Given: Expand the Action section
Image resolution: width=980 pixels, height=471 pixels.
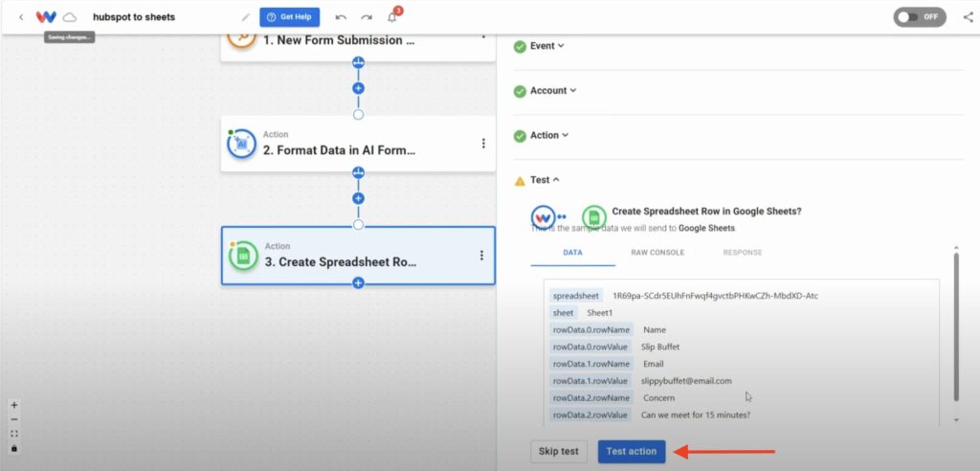Looking at the screenshot, I should coord(549,135).
